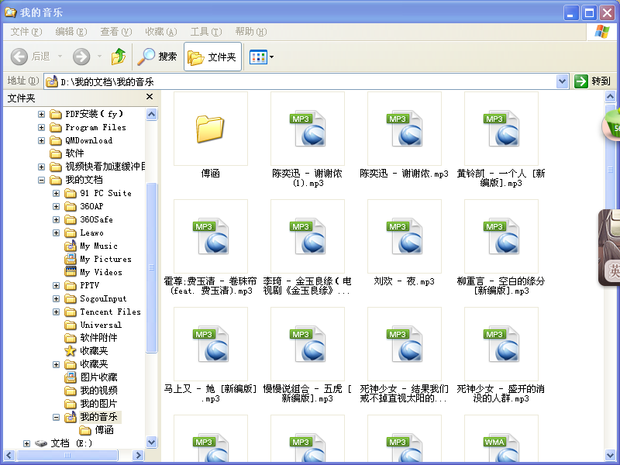
Task: Open the 编辑(E) menu
Action: [x=71, y=32]
